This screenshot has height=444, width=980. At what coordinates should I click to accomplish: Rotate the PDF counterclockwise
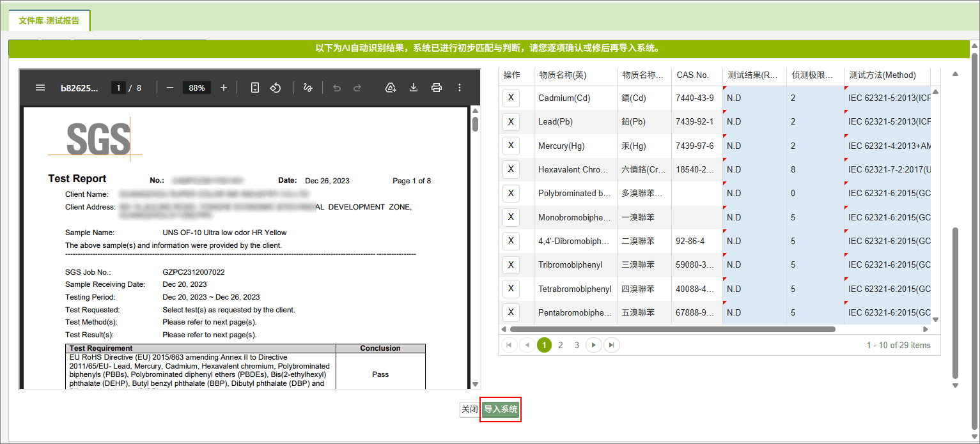[276, 88]
